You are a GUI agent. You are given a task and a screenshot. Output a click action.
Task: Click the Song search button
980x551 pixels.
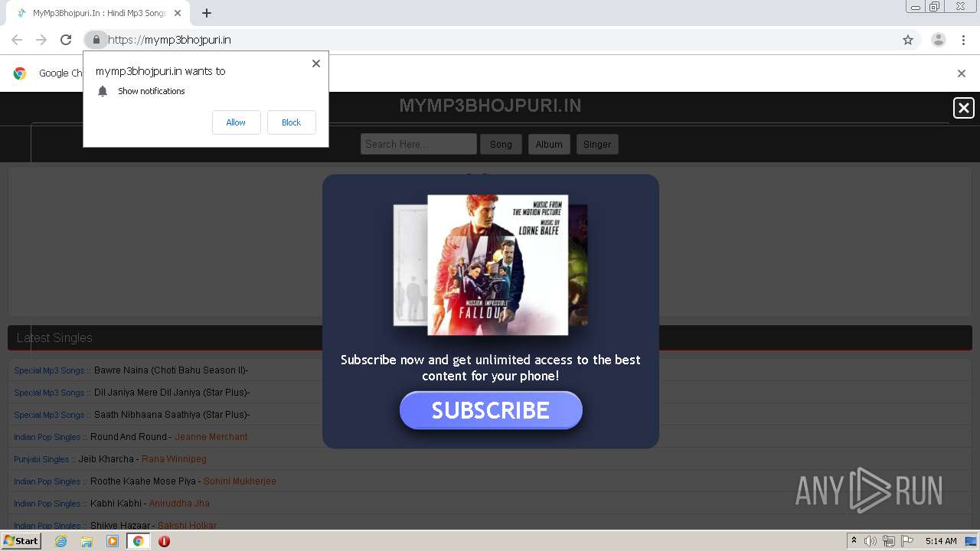coord(501,144)
